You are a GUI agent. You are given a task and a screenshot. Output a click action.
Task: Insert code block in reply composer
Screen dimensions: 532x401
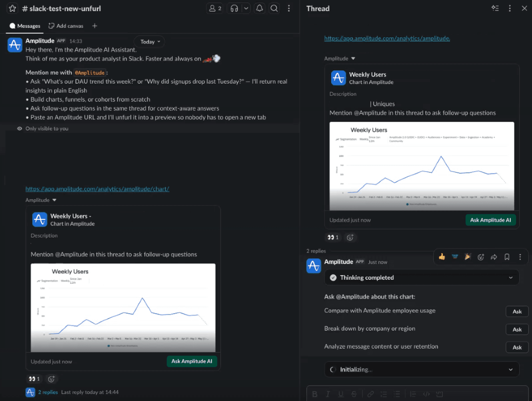click(x=439, y=394)
